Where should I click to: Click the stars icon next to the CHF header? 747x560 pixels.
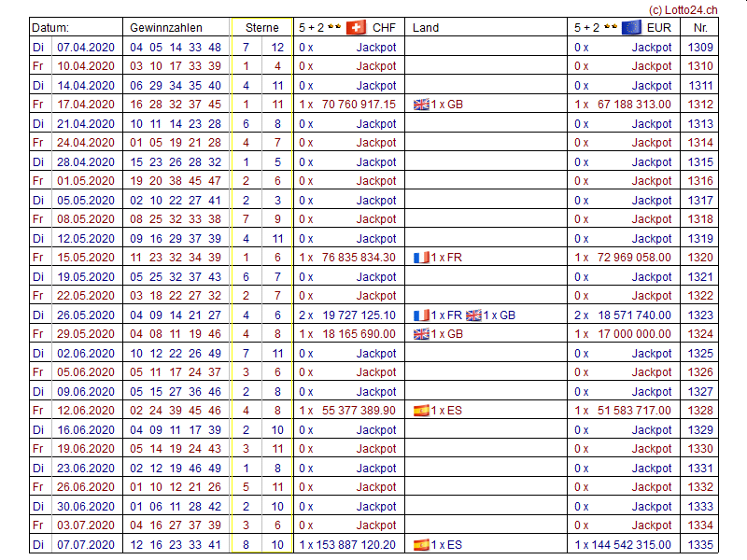point(334,28)
